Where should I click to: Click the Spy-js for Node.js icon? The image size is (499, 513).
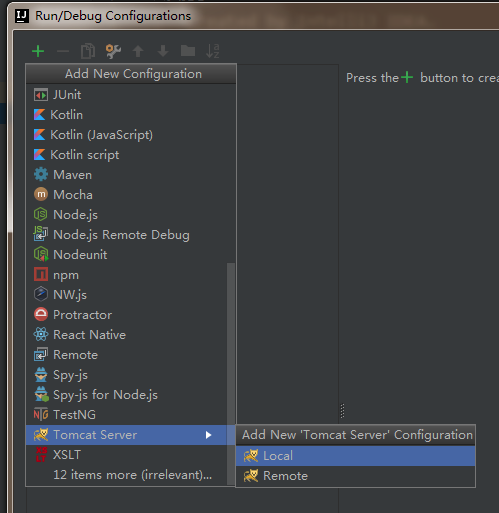tap(41, 394)
